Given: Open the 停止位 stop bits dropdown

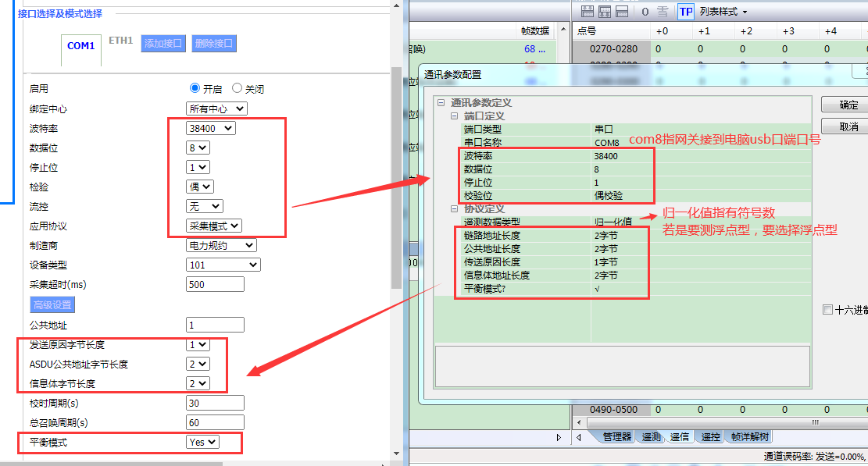Looking at the screenshot, I should [198, 167].
